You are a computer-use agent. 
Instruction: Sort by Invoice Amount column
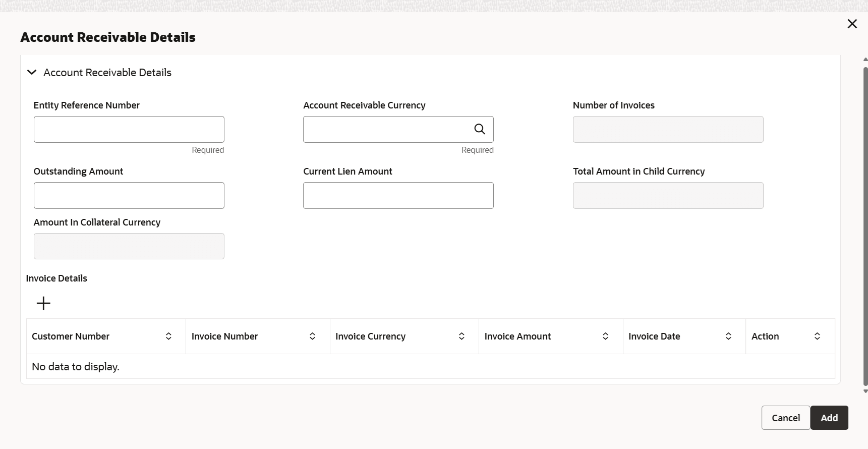tap(605, 336)
